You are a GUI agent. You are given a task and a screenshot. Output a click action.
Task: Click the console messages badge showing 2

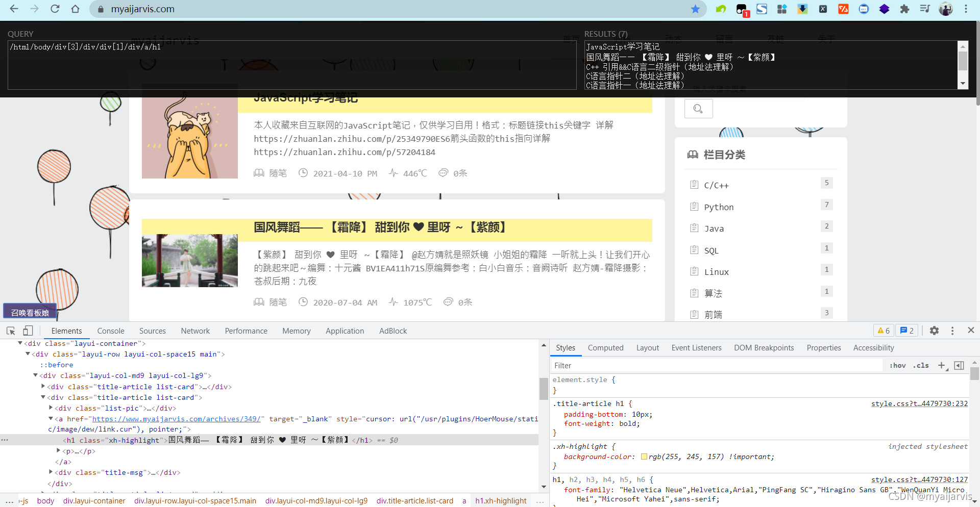906,331
